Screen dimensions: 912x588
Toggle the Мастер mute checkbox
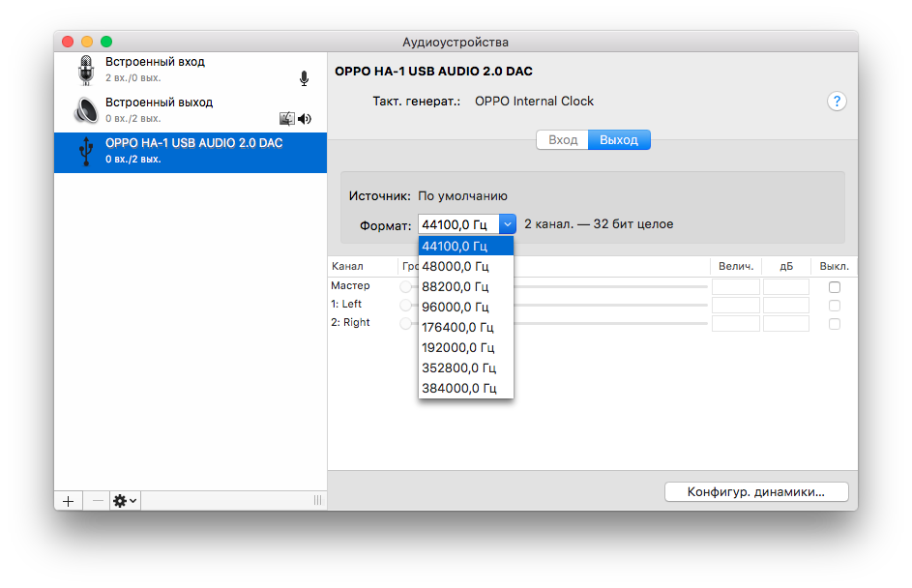click(x=835, y=287)
